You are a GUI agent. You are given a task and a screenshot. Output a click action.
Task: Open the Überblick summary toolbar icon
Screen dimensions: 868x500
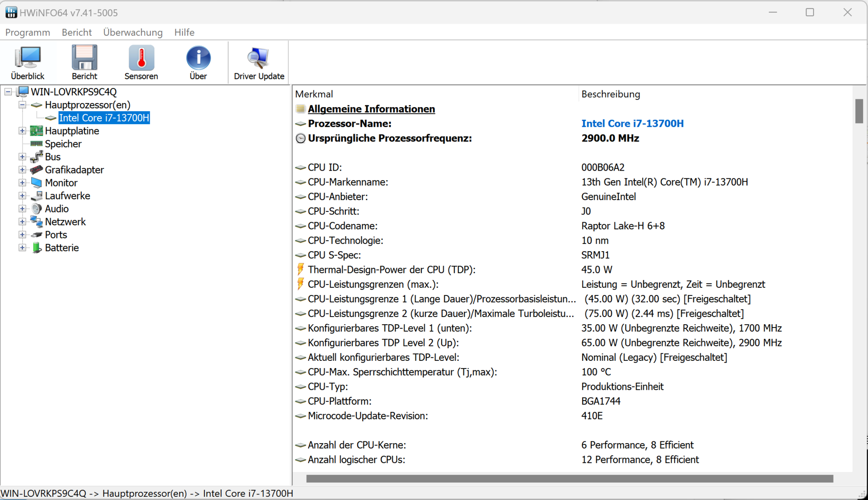28,62
